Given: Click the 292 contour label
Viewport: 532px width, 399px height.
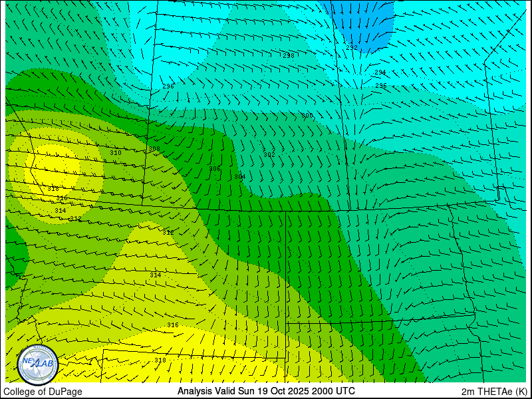Looking at the screenshot, I should 352,48.
